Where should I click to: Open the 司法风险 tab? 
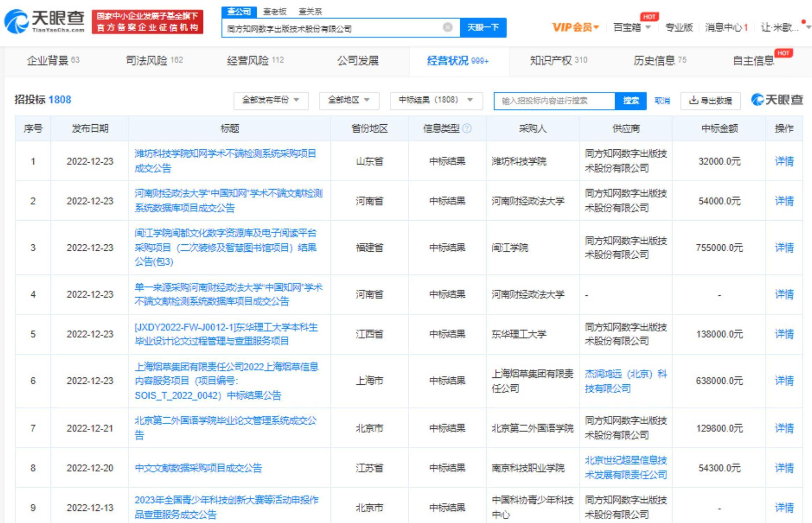point(154,61)
